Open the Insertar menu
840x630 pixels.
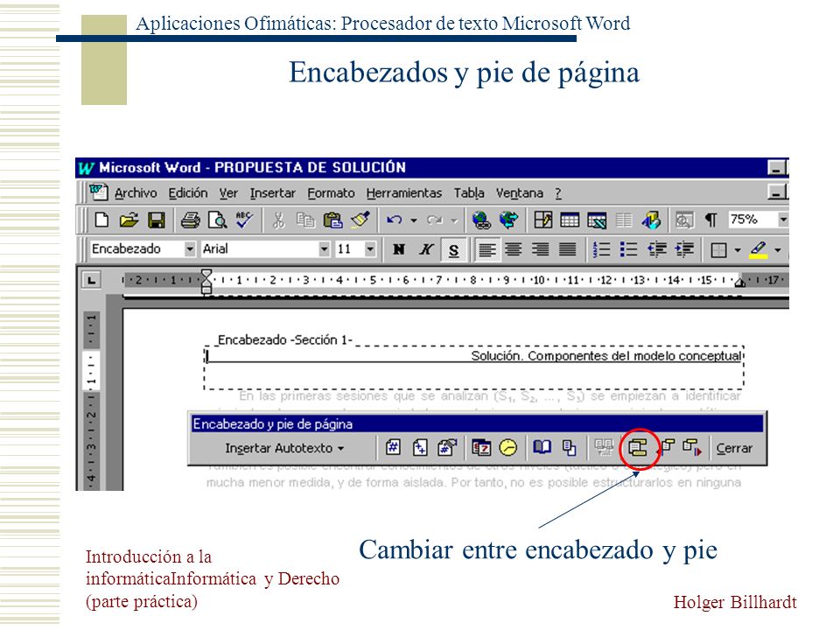click(x=273, y=192)
